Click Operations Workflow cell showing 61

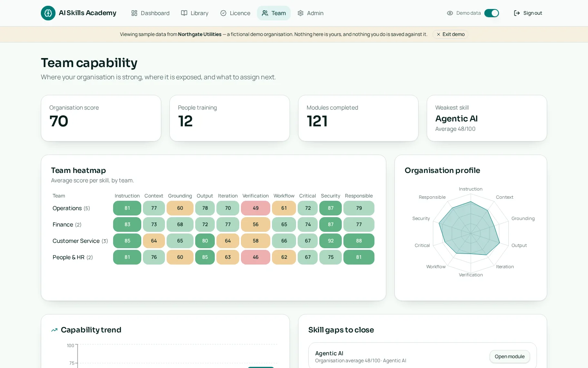284,208
